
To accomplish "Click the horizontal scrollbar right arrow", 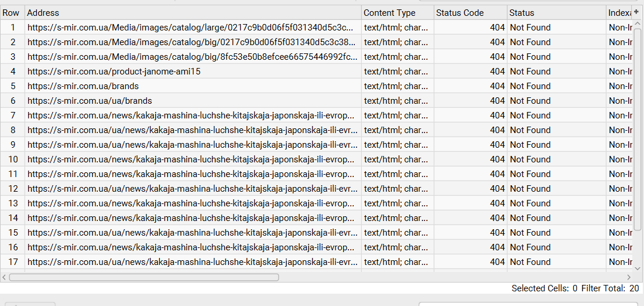I will (629, 277).
